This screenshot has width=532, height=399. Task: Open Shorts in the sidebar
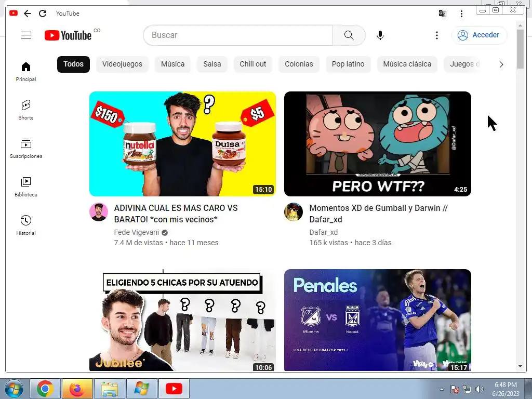[26, 110]
